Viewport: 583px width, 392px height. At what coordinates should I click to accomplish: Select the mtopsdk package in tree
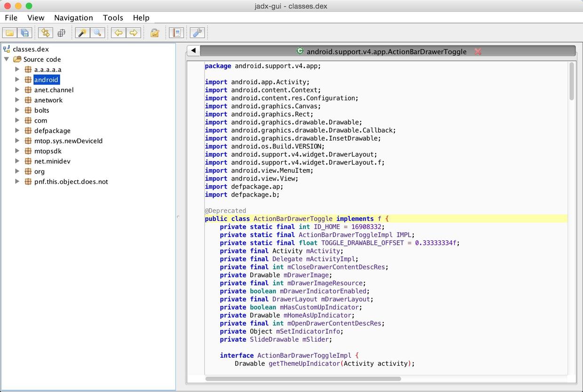tap(47, 151)
